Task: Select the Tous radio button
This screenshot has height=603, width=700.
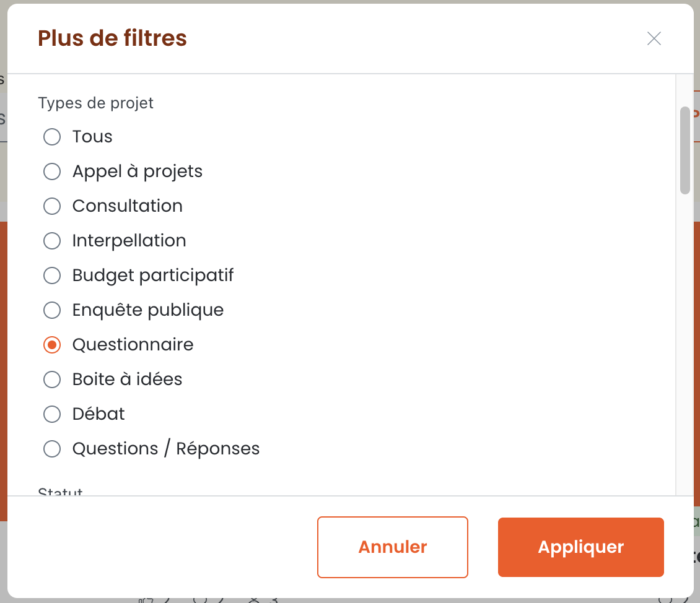Action: click(x=52, y=136)
